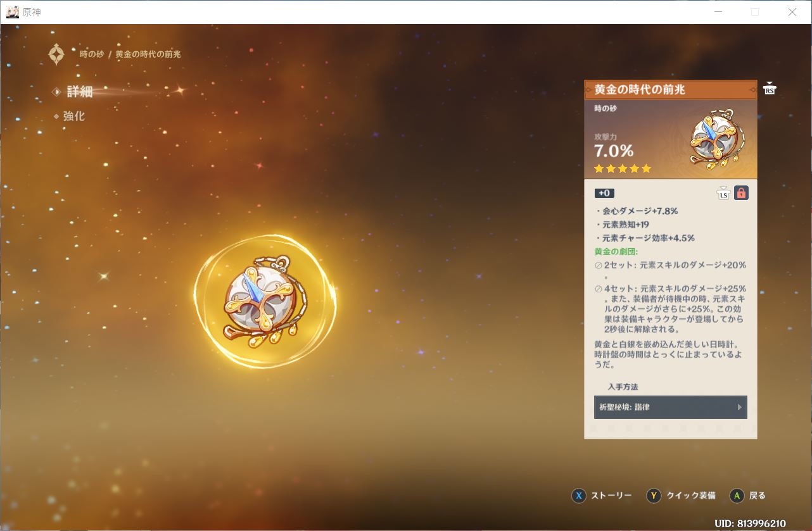
Task: Click the UID: 813996210 text
Action: coord(750,523)
